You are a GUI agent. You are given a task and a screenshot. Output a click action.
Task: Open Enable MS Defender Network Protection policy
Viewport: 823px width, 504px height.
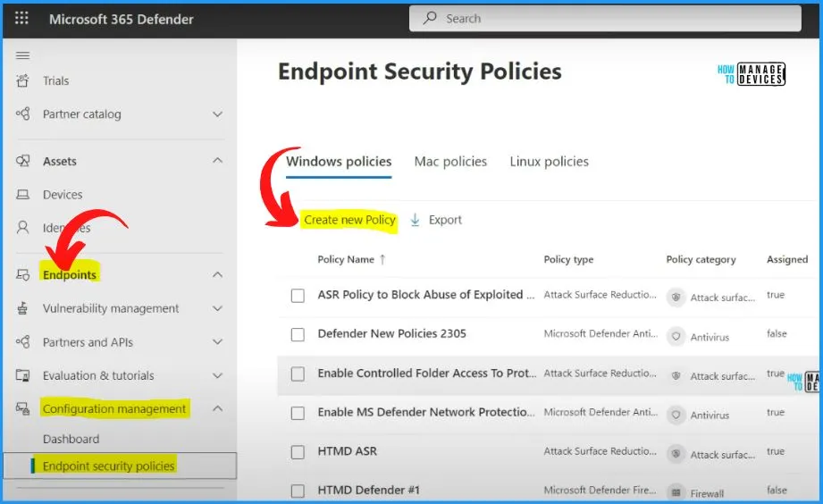pos(426,412)
